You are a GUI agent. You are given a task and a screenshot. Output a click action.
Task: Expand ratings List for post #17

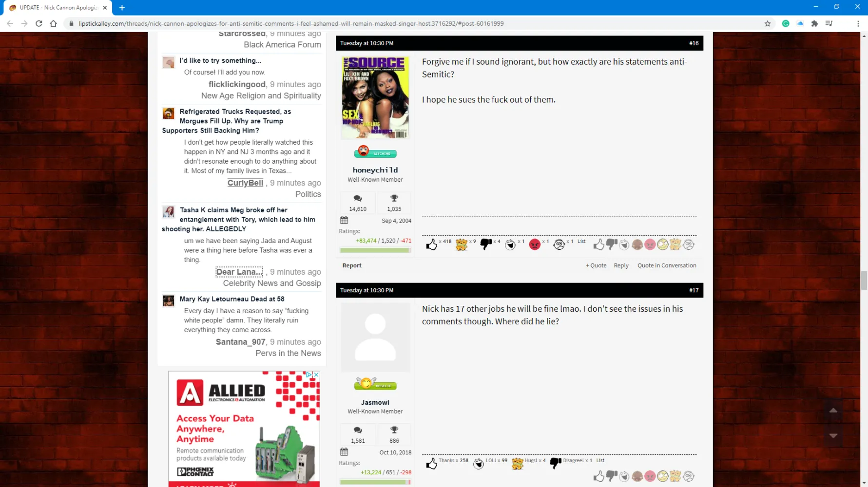(600, 460)
